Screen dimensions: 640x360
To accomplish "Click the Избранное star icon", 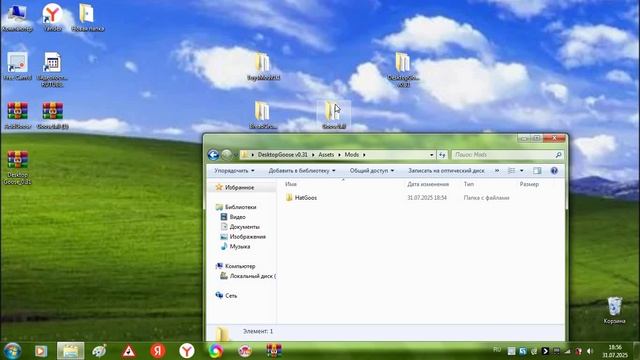I will click(x=219, y=187).
